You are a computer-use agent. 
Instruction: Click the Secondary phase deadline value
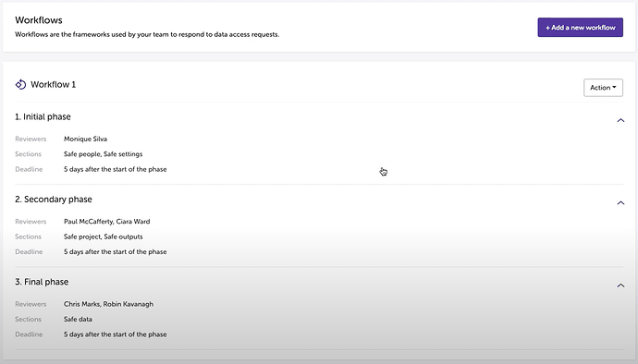(x=116, y=251)
